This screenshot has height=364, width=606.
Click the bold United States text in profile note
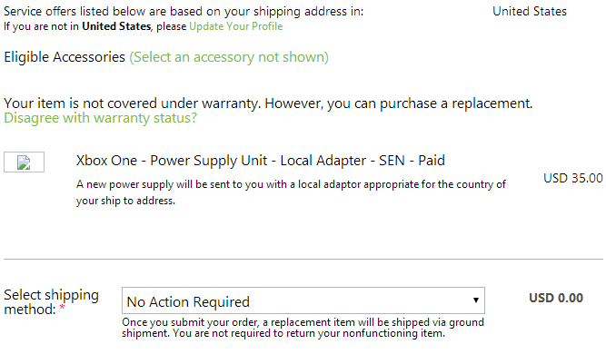point(116,26)
